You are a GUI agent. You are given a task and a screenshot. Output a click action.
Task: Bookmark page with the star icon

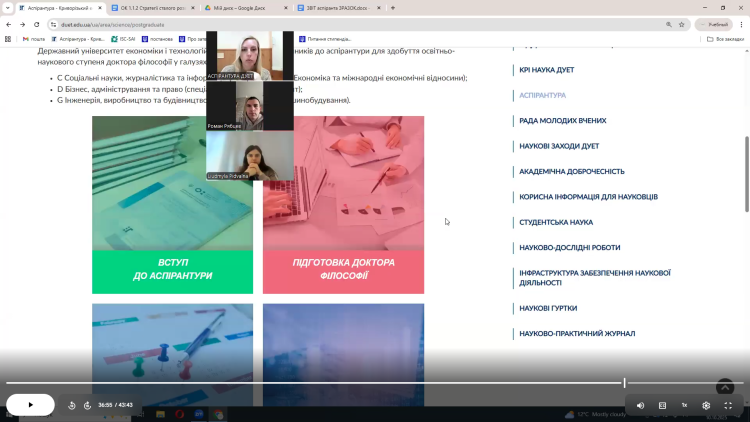pyautogui.click(x=681, y=24)
